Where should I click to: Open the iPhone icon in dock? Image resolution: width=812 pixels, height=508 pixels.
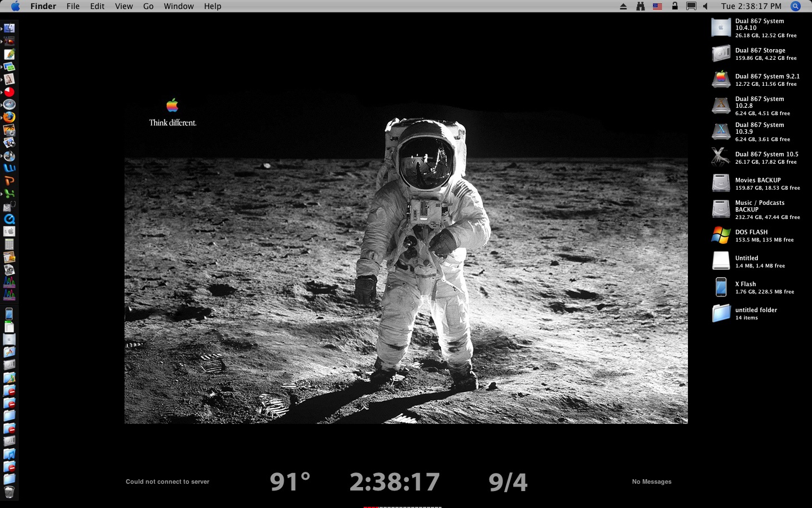(9, 314)
